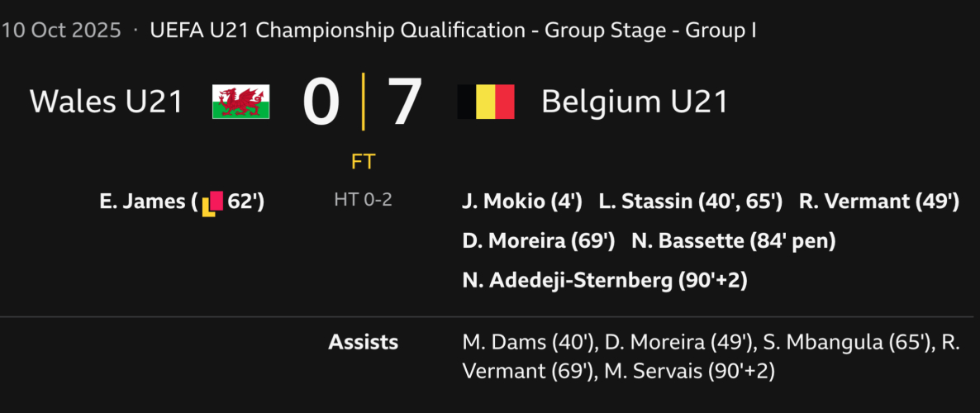Click N. Bassette penalty goal entry

[734, 241]
